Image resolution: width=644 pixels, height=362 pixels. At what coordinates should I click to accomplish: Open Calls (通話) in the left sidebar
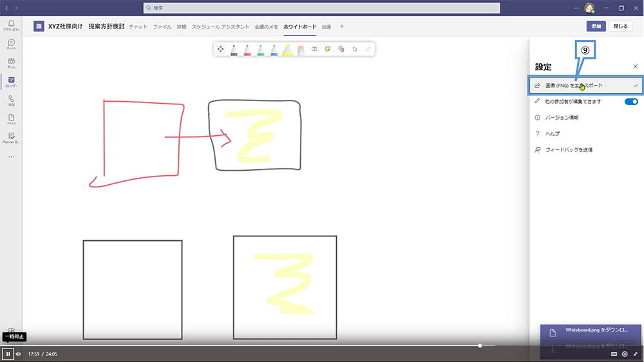[x=11, y=100]
